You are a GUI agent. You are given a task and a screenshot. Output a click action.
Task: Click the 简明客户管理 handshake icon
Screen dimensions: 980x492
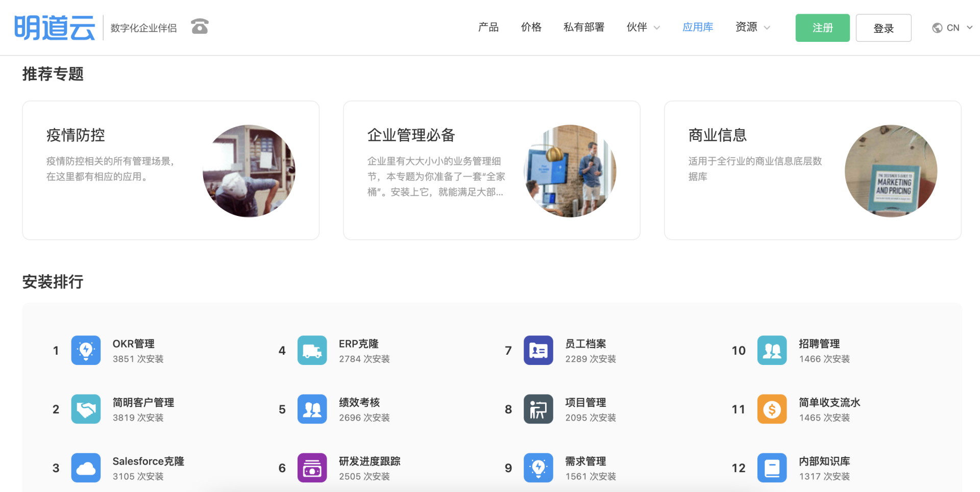(86, 409)
